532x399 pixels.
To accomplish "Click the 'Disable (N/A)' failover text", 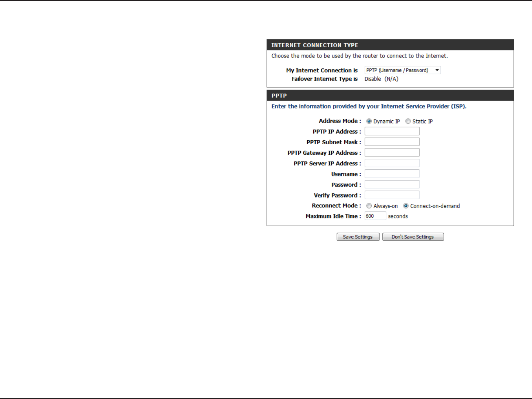I will 381,79.
